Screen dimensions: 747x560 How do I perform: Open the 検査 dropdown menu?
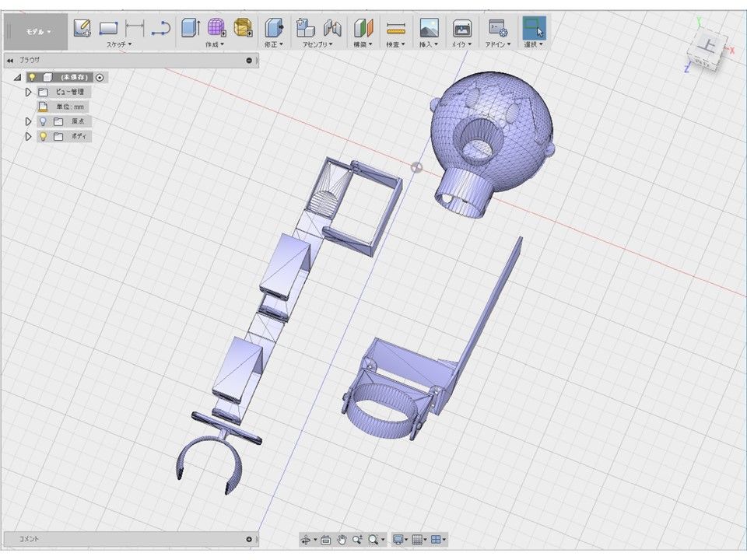click(x=395, y=44)
